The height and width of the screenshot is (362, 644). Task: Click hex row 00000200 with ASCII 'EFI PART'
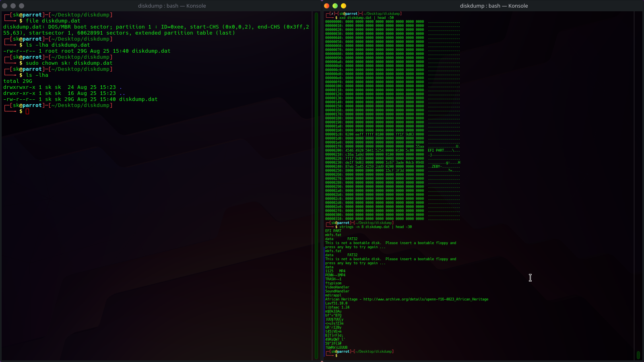[x=392, y=150]
